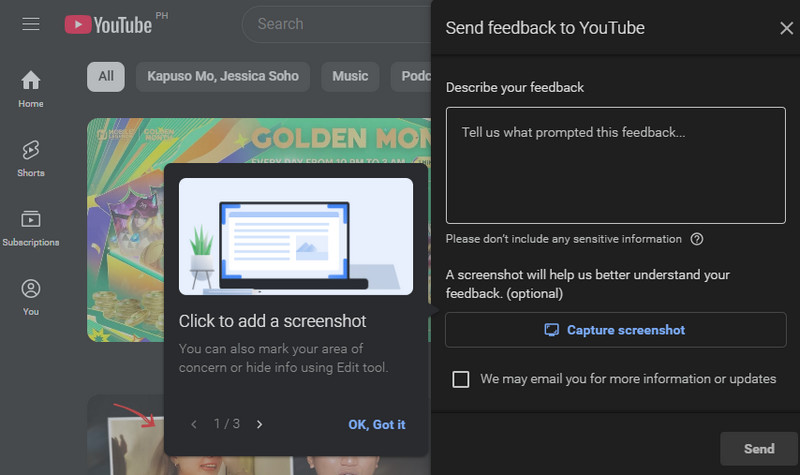800x475 pixels.
Task: Click the Send feedback button
Action: tap(759, 448)
